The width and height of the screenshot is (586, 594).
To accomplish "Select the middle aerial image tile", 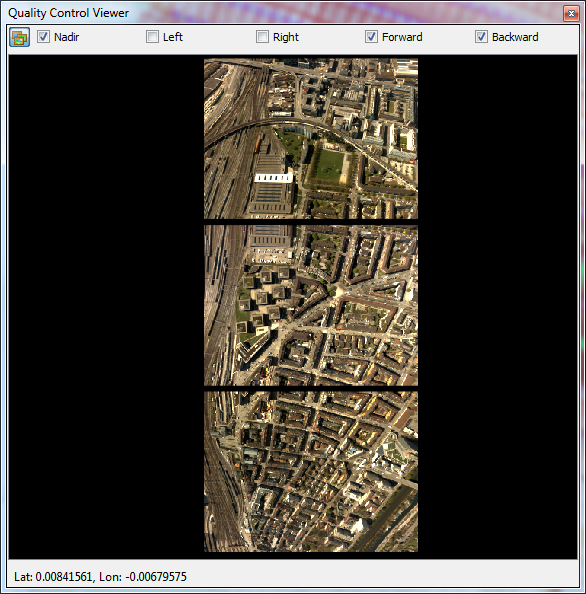I will 311,305.
